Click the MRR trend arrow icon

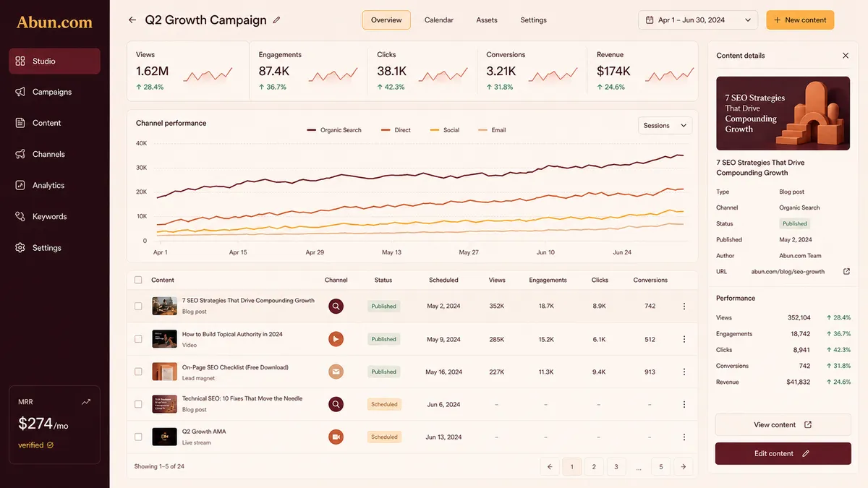point(86,401)
